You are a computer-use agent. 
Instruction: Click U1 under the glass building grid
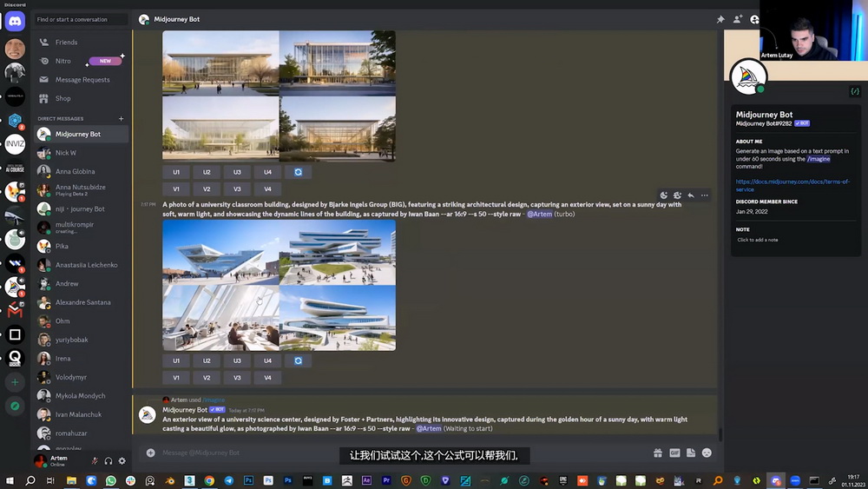point(176,172)
